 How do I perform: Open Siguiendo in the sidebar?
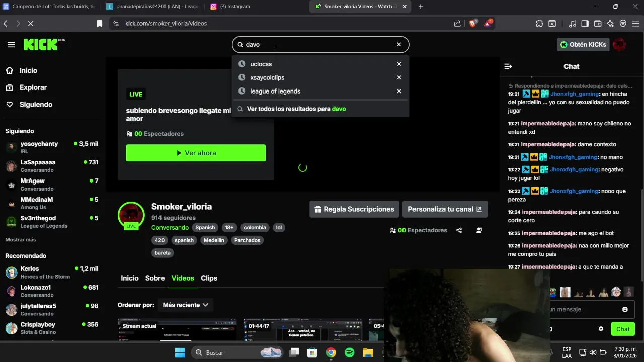click(x=36, y=104)
